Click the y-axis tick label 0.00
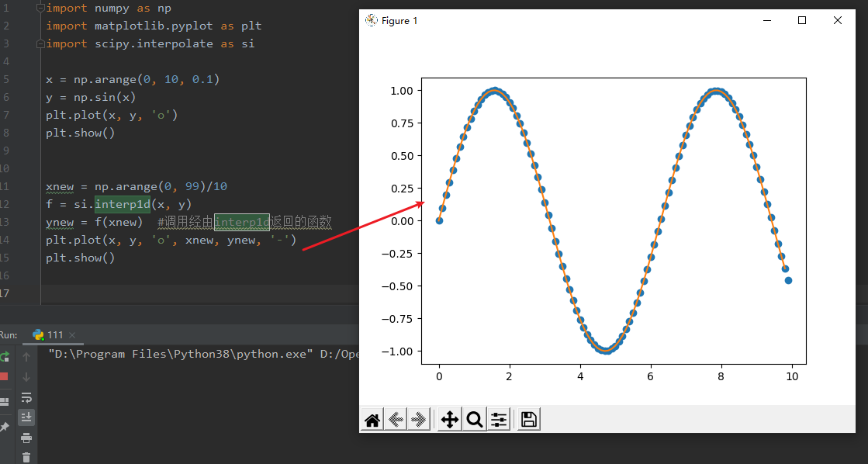The height and width of the screenshot is (464, 868). coord(403,221)
